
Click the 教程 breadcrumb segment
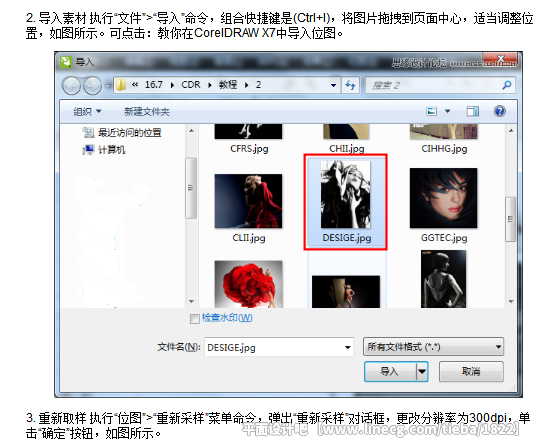(x=228, y=85)
